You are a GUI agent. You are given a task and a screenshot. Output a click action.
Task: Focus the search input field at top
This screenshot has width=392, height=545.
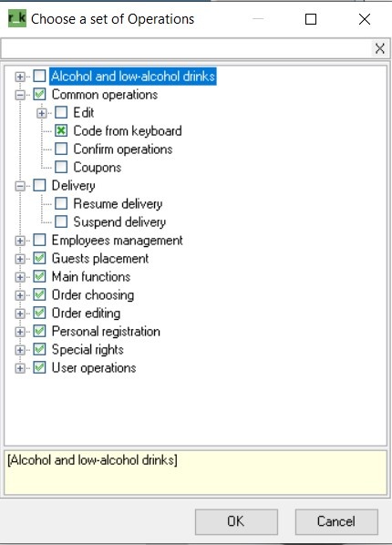[x=187, y=48]
